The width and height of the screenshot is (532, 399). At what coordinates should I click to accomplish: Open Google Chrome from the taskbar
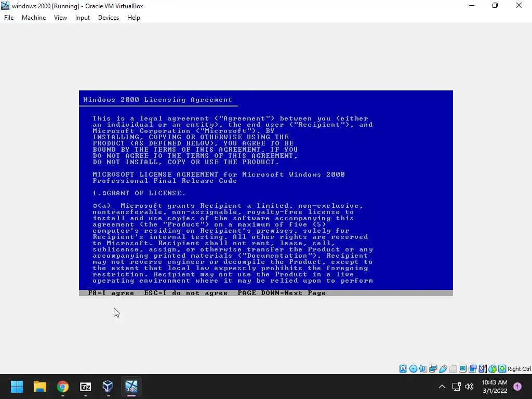63,387
